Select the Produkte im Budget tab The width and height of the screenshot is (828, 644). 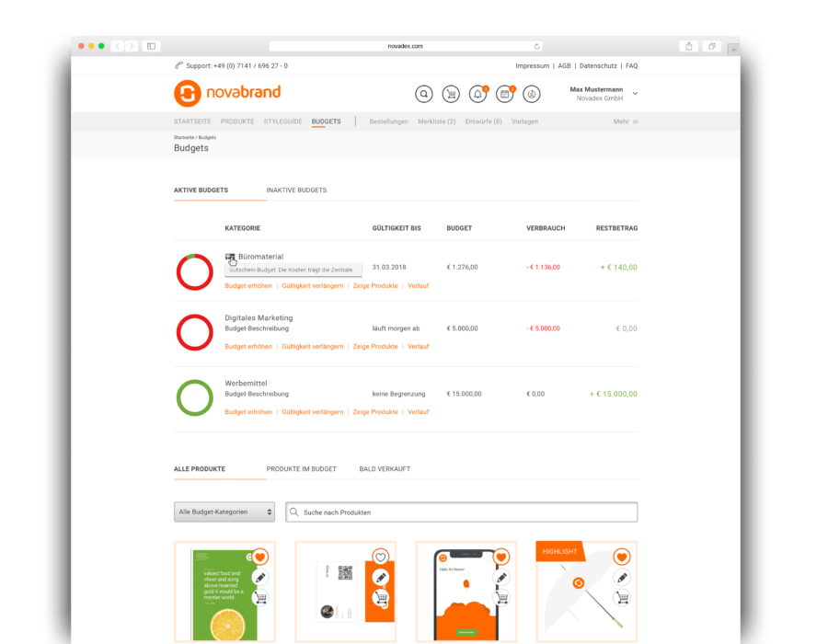coord(301,469)
